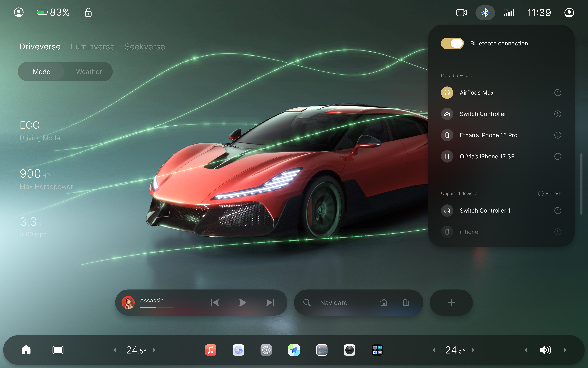This screenshot has width=588, height=368.
Task: Switch to the Seekverse tab
Action: 145,47
